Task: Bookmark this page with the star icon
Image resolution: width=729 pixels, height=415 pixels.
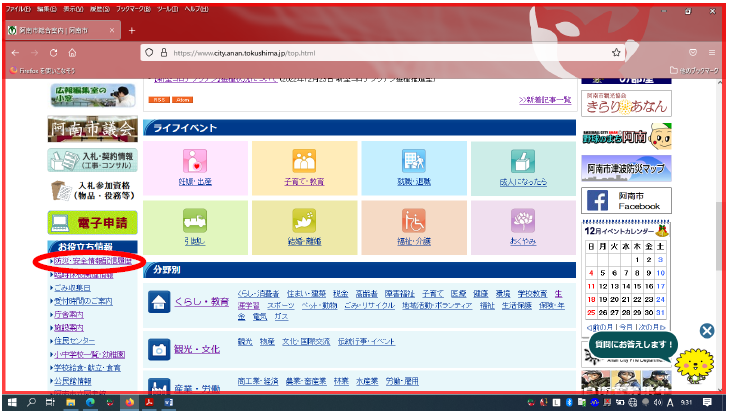Action: click(616, 53)
